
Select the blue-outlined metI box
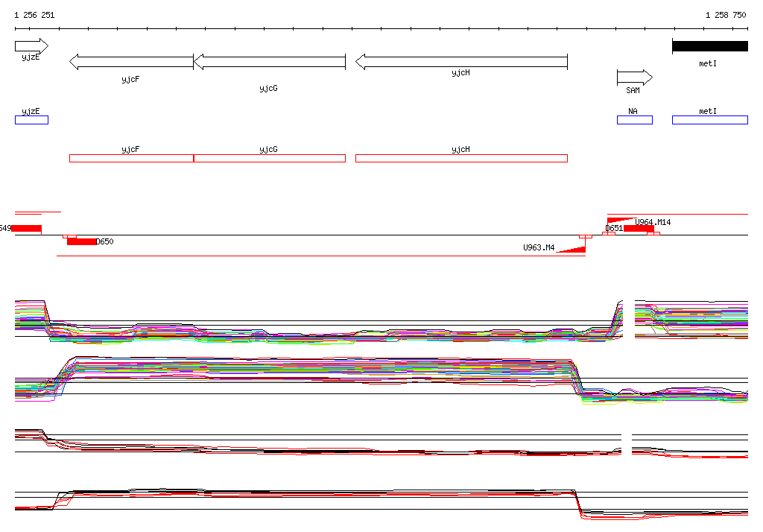click(x=709, y=120)
